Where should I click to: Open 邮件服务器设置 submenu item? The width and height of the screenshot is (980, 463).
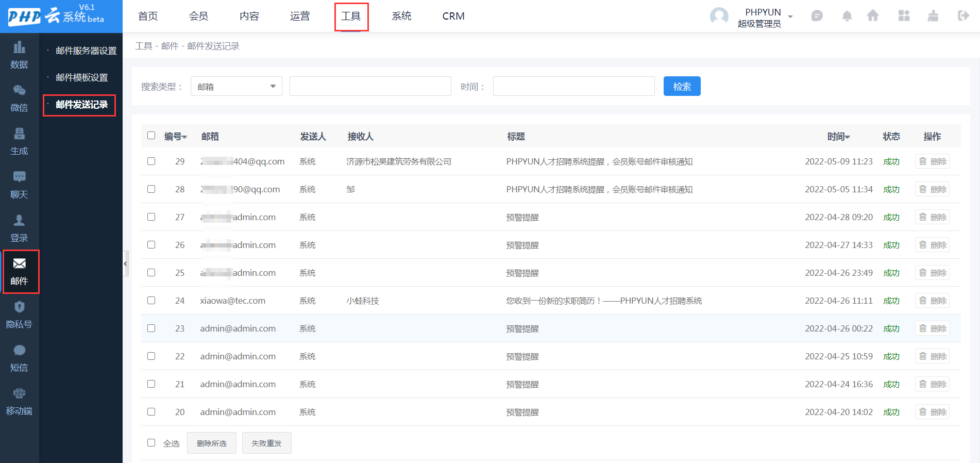tap(86, 51)
